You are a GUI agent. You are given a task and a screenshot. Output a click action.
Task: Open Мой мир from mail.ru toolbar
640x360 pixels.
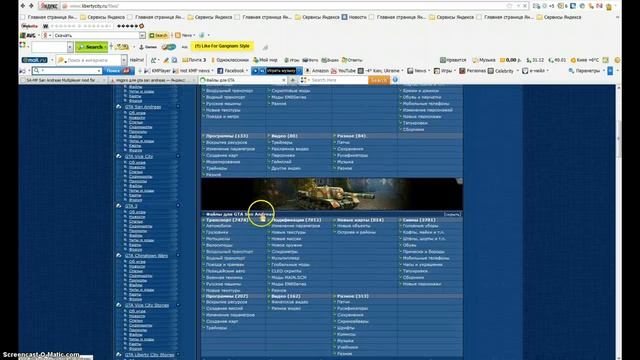(x=265, y=60)
